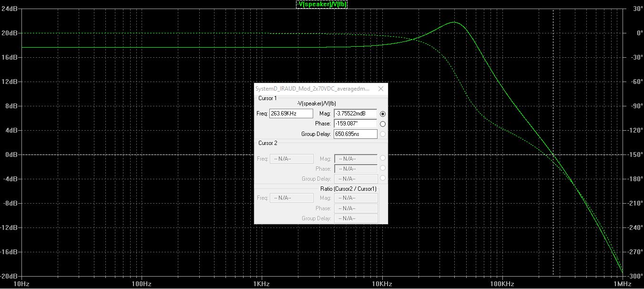Click the Cursor 2 Group Delay N/A field
644x289 pixels.
[x=356, y=179]
